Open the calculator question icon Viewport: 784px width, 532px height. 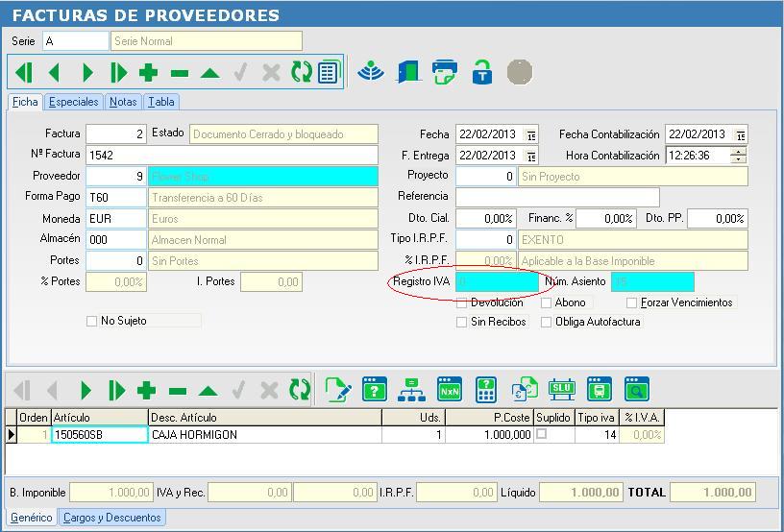(x=486, y=390)
